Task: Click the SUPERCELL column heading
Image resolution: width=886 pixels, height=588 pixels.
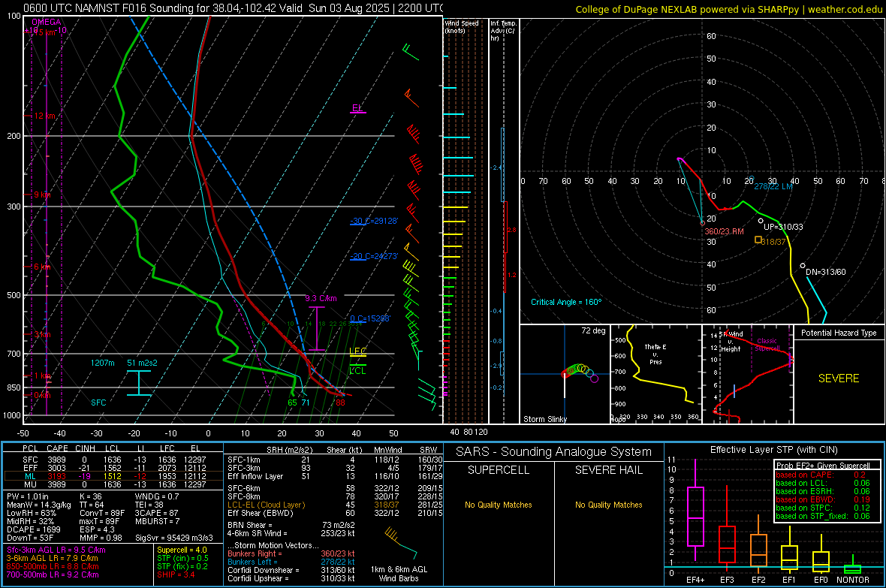Action: pyautogui.click(x=499, y=470)
